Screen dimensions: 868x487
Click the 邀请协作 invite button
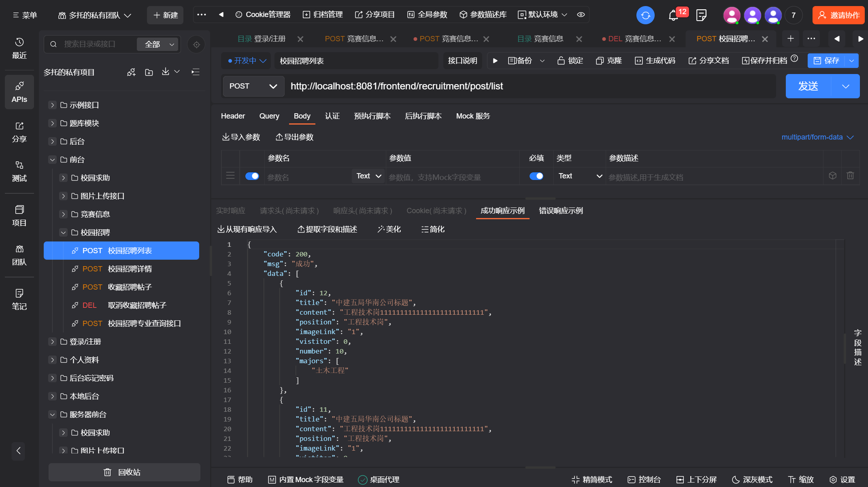pyautogui.click(x=838, y=15)
